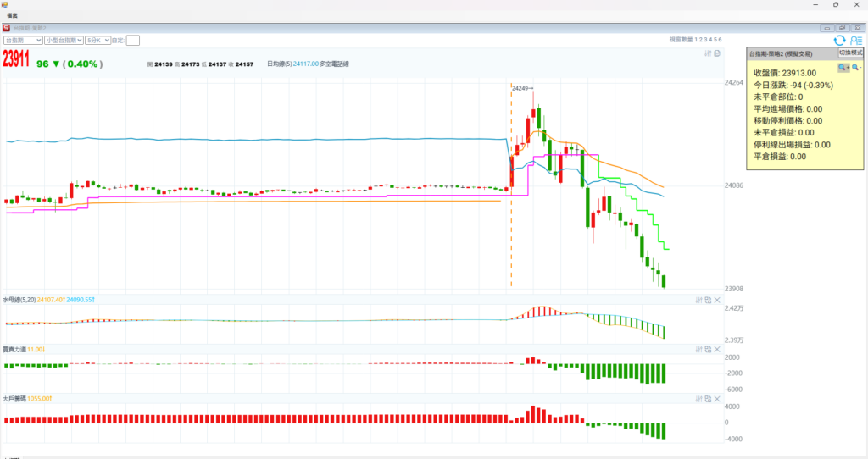Click the main chart copy icon
This screenshot has height=459, width=868.
[717, 54]
